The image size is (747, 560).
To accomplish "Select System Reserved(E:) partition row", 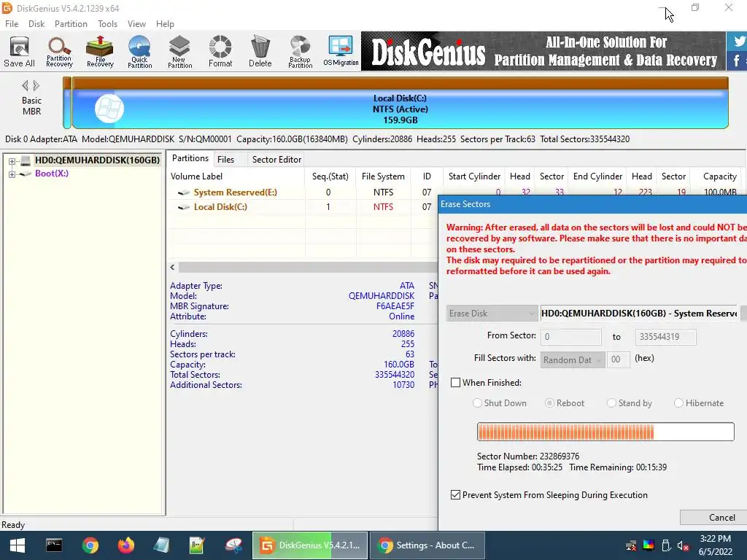I will tap(303, 192).
